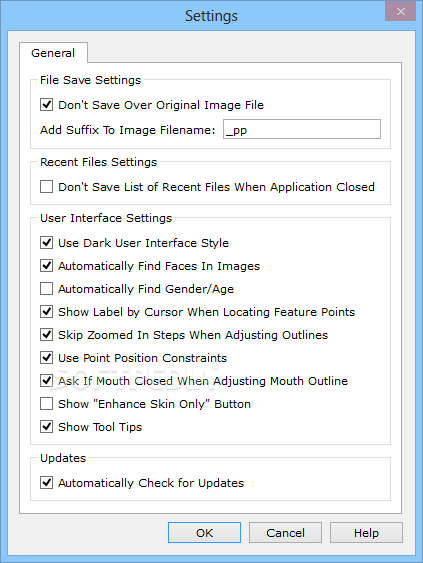This screenshot has height=563, width=423.
Task: Click the Settings title bar text
Action: click(211, 16)
